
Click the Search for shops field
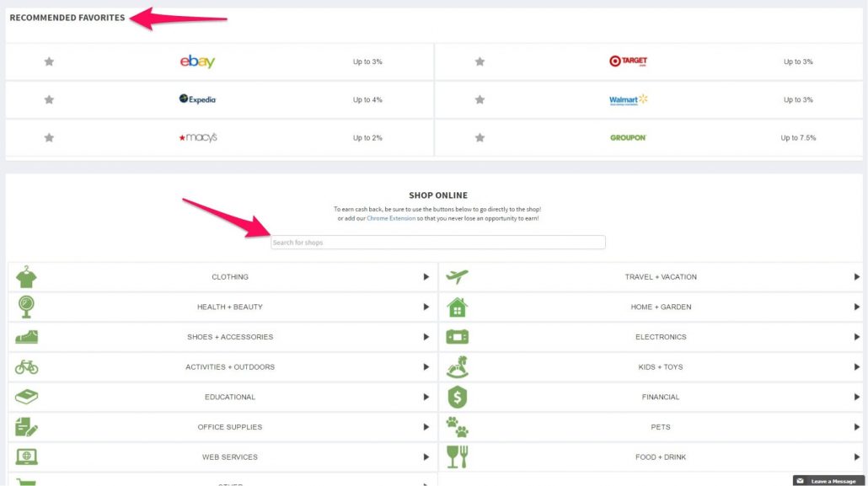(437, 243)
